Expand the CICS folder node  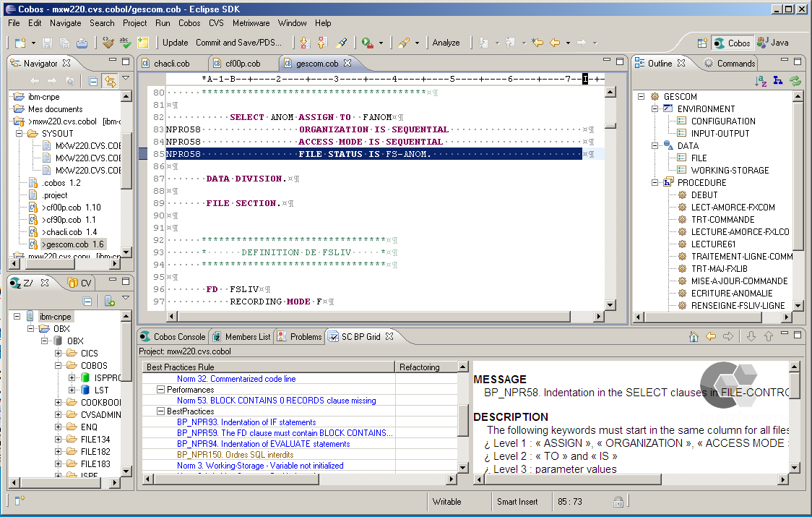click(x=58, y=353)
